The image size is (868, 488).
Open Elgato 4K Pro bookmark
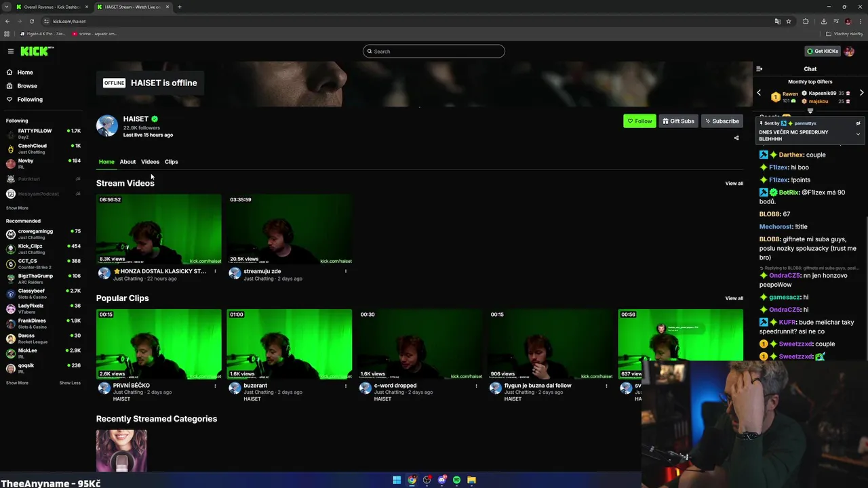[x=43, y=34]
